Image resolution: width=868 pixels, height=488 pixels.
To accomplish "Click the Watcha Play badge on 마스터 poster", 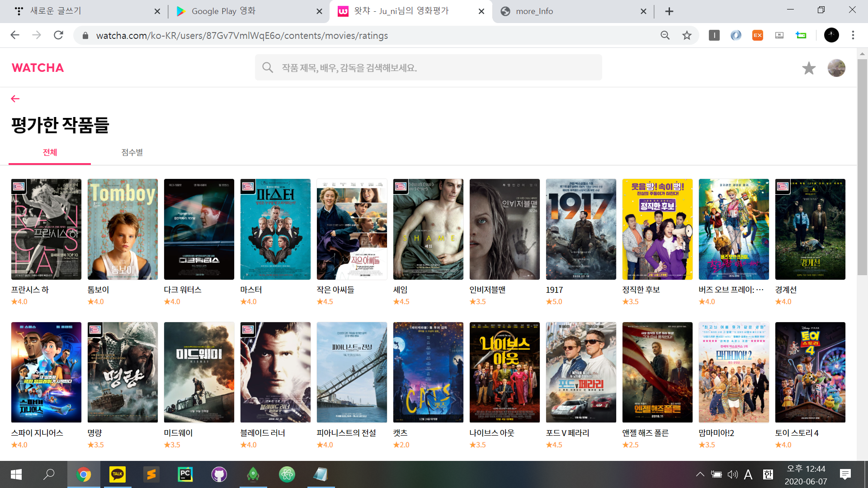I will [248, 186].
